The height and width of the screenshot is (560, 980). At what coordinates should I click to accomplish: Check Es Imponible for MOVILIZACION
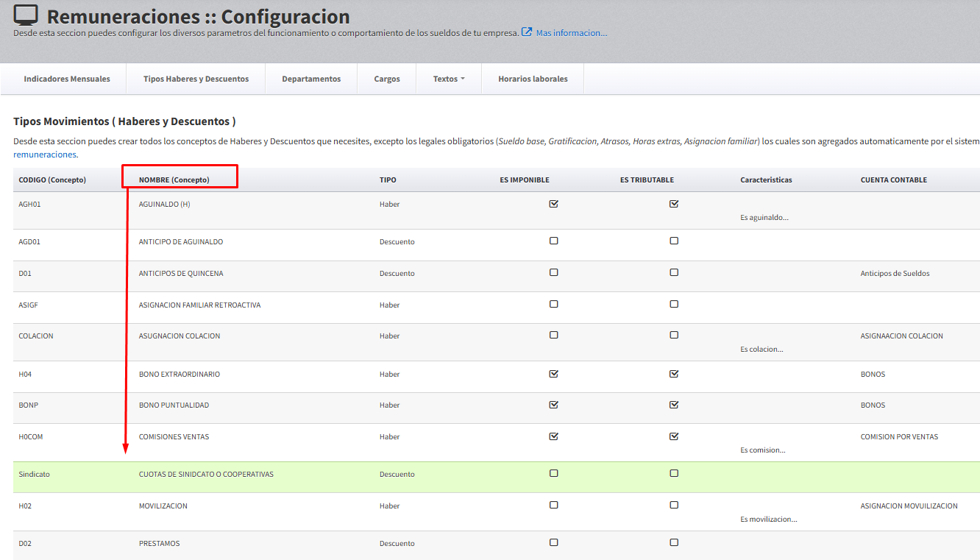[554, 505]
